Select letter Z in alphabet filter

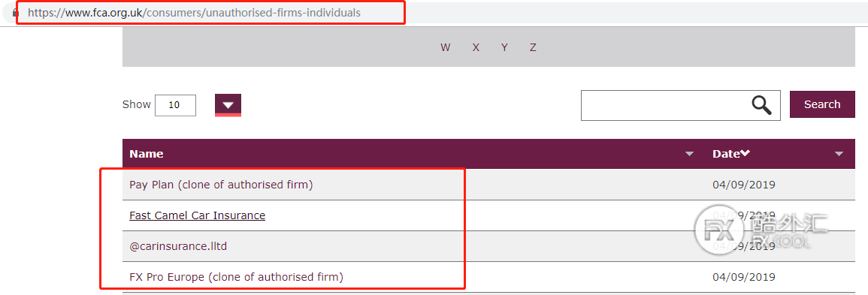tap(533, 47)
